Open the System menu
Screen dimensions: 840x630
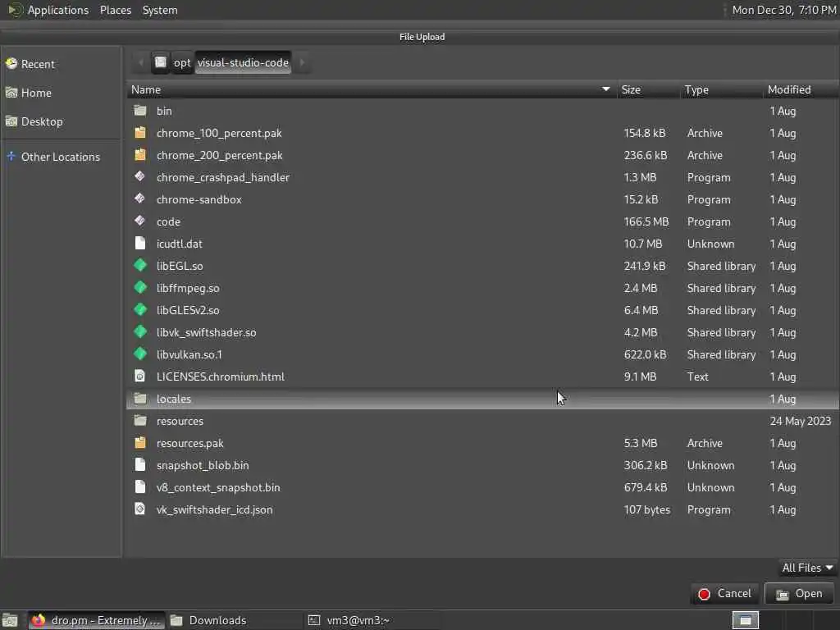click(160, 10)
